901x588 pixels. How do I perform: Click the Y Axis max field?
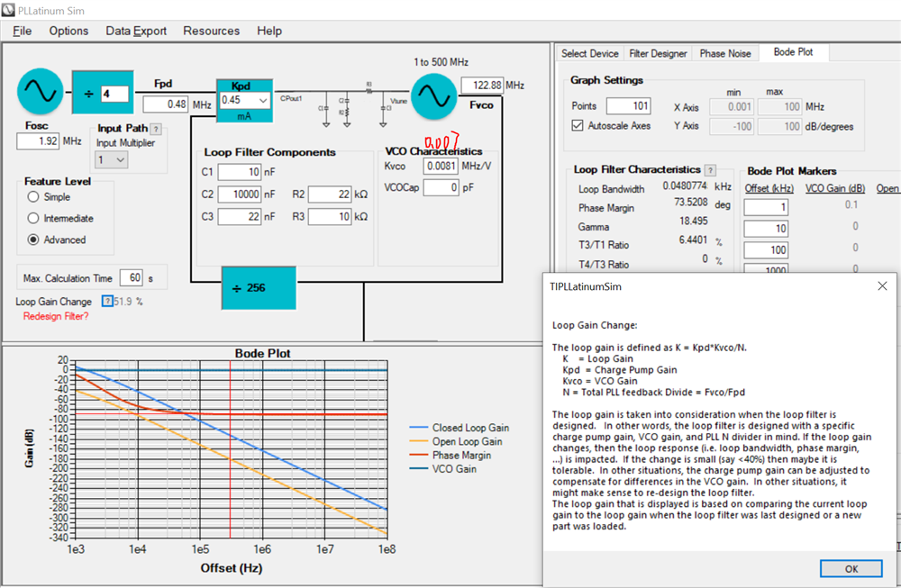tap(779, 126)
